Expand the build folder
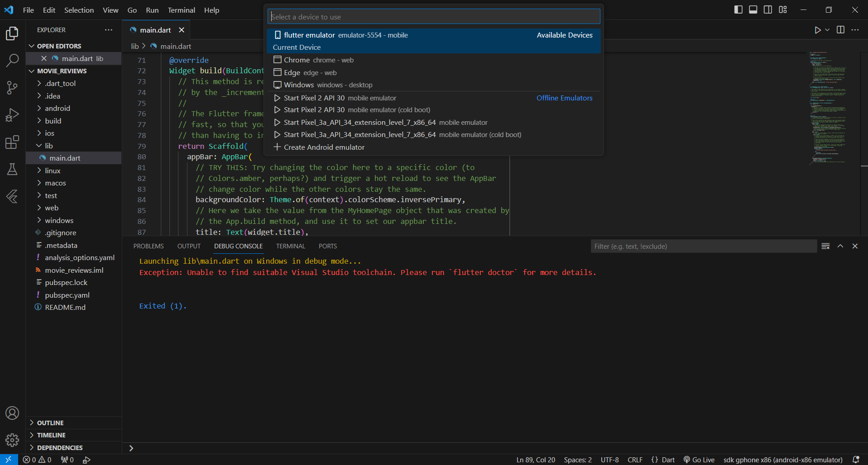 click(x=73, y=121)
